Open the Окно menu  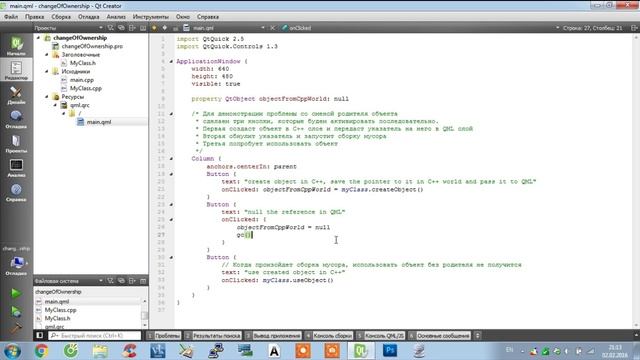coord(183,17)
